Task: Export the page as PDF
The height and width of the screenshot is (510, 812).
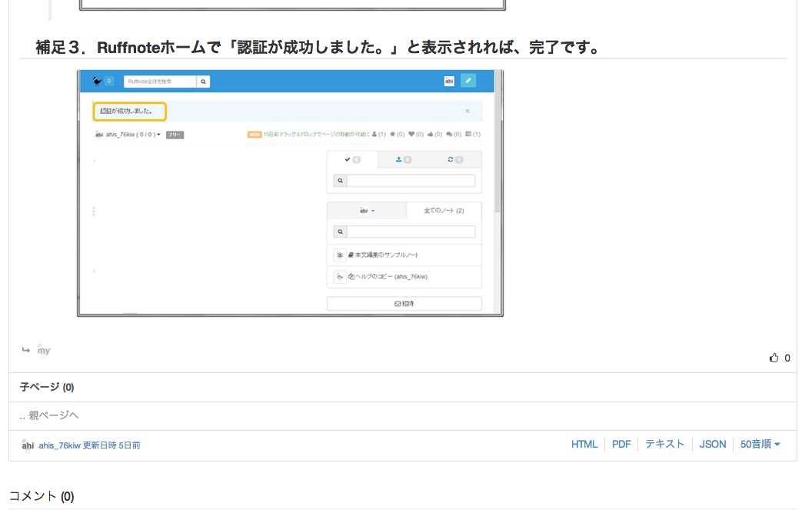Action: [x=621, y=444]
